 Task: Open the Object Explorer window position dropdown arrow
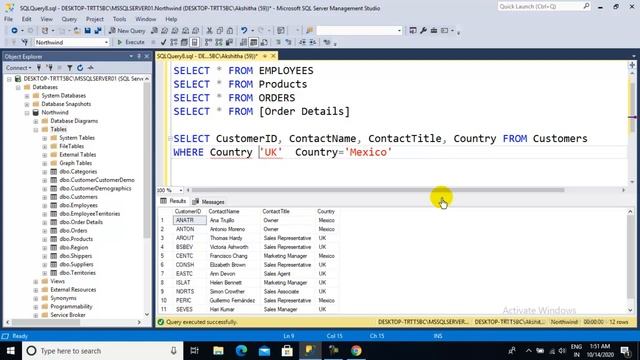131,56
